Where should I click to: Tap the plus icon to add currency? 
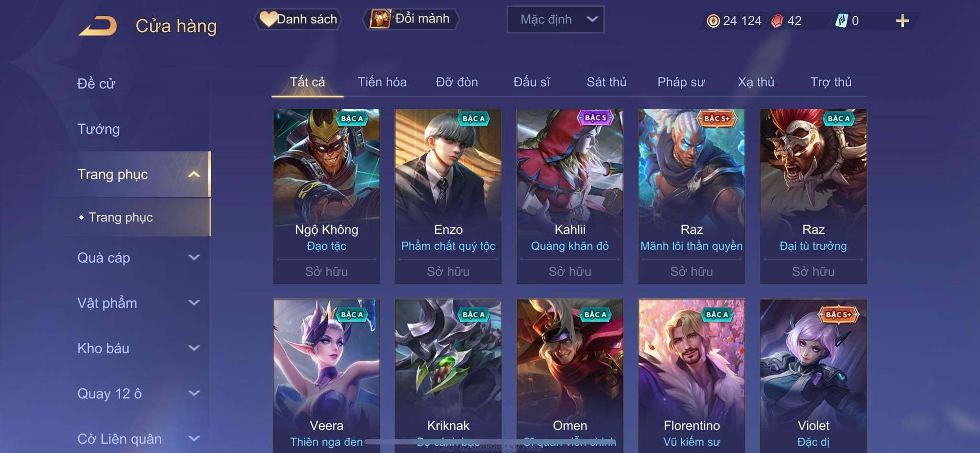click(902, 21)
